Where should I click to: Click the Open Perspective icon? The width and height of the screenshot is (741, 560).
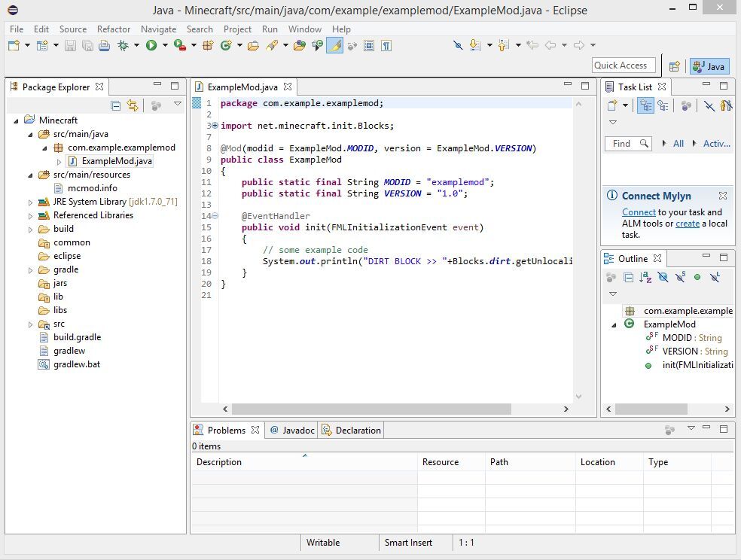pyautogui.click(x=675, y=66)
